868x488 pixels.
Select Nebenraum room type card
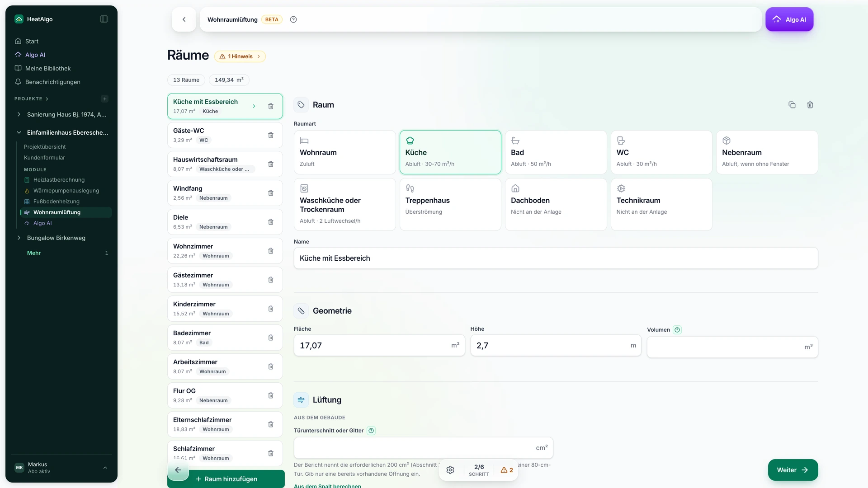(x=767, y=152)
